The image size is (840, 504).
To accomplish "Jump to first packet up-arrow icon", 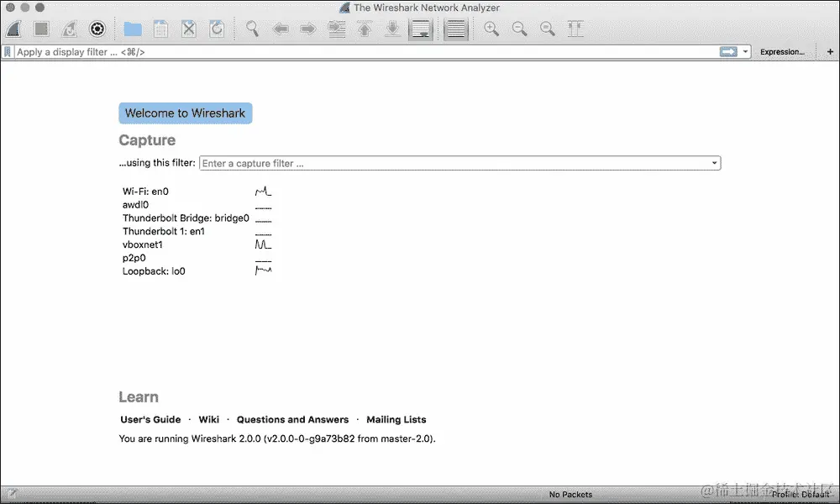I will (x=365, y=29).
